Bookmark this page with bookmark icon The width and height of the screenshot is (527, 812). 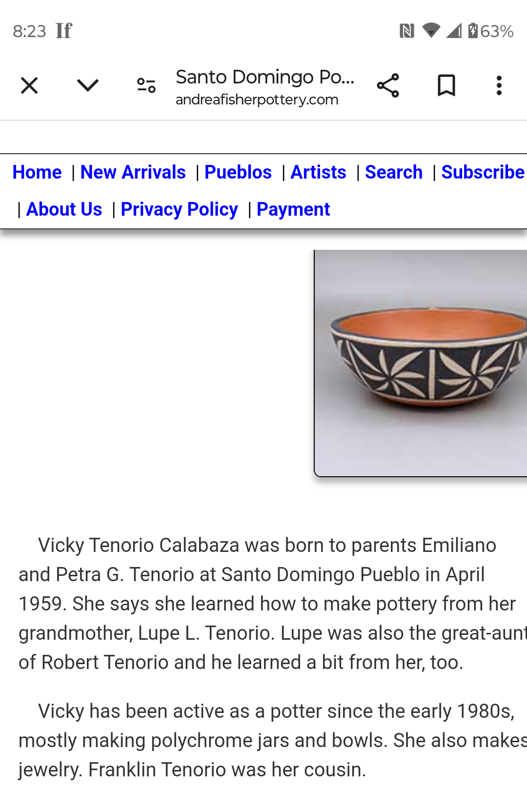[446, 86]
